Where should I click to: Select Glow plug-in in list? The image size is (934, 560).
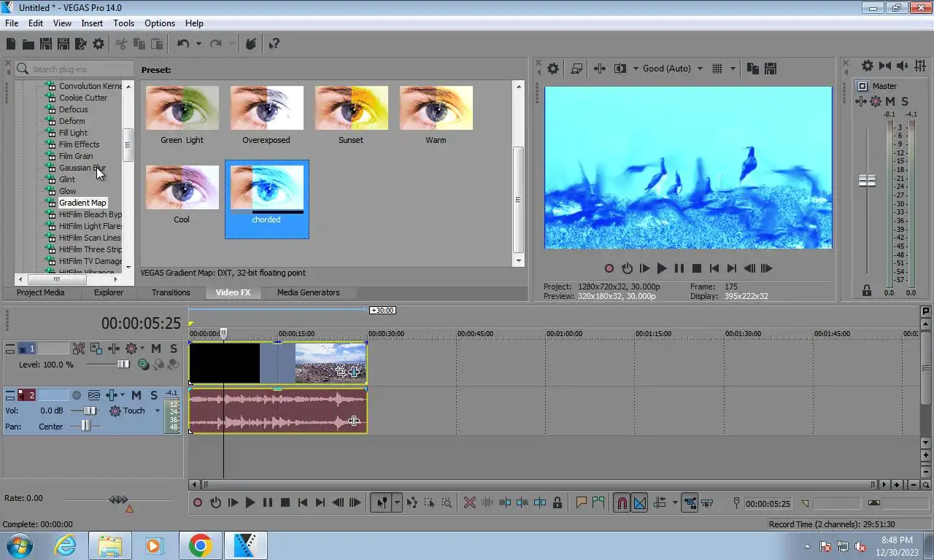(67, 191)
